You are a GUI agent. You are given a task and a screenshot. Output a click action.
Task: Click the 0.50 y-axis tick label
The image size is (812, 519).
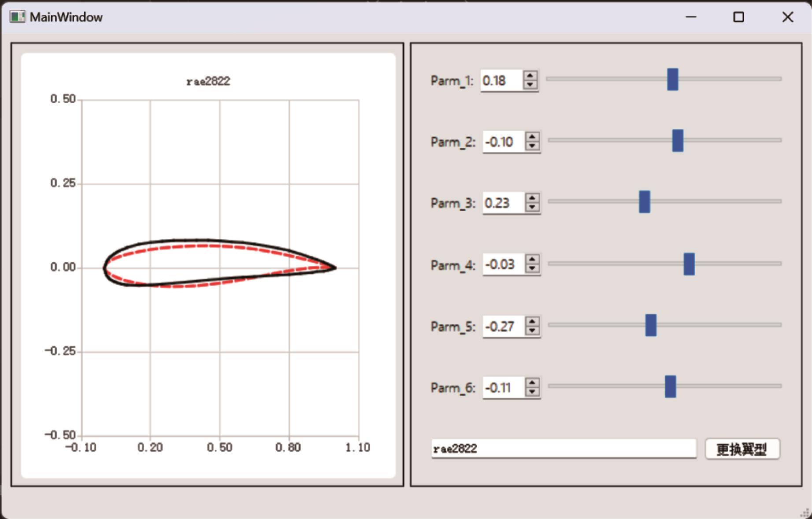tap(63, 99)
